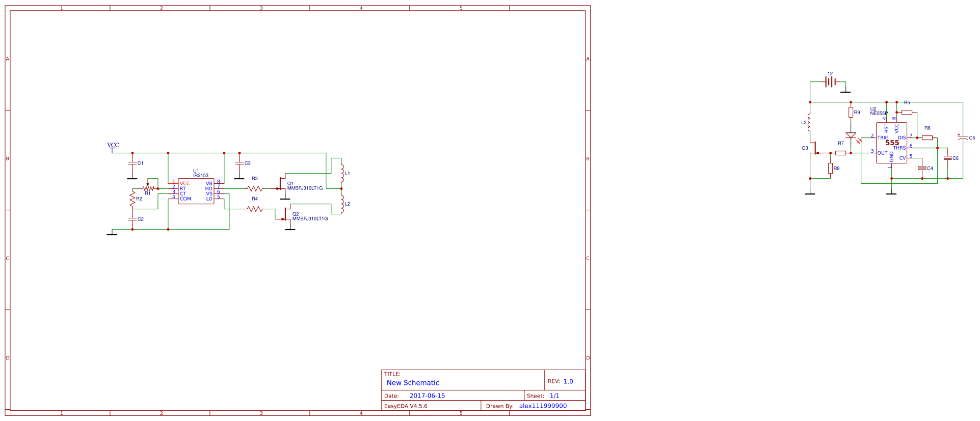The image size is (980, 421).
Task: Click the COM pin label on U1
Action: [186, 199]
